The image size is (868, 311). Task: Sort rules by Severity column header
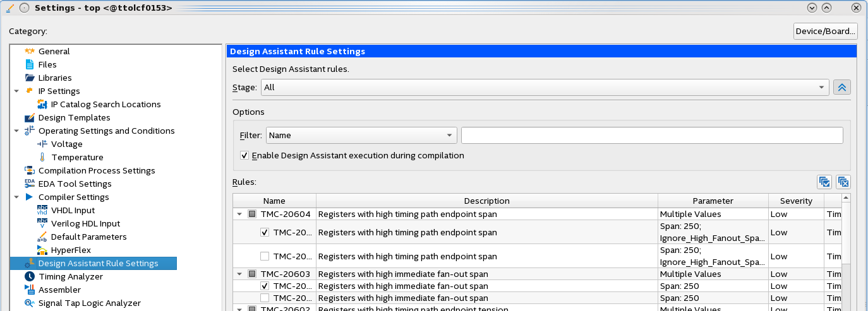pyautogui.click(x=796, y=201)
